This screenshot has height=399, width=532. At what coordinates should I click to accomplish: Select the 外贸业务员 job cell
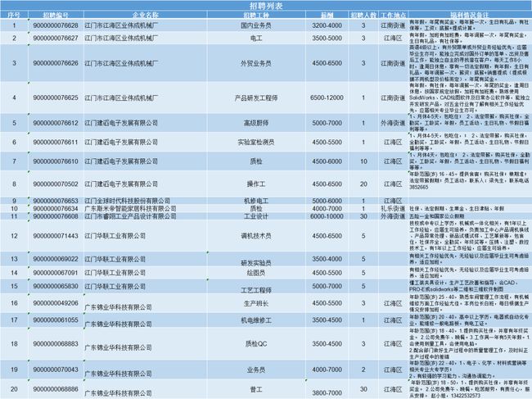(256, 63)
